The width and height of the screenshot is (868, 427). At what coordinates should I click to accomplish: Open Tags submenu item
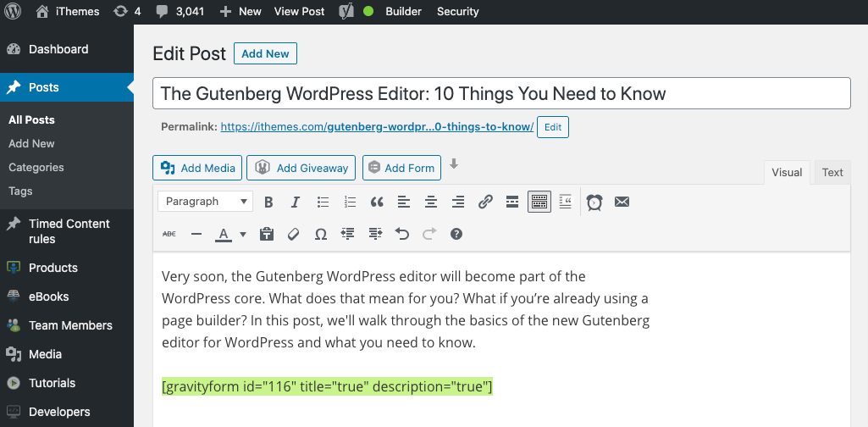(x=20, y=191)
